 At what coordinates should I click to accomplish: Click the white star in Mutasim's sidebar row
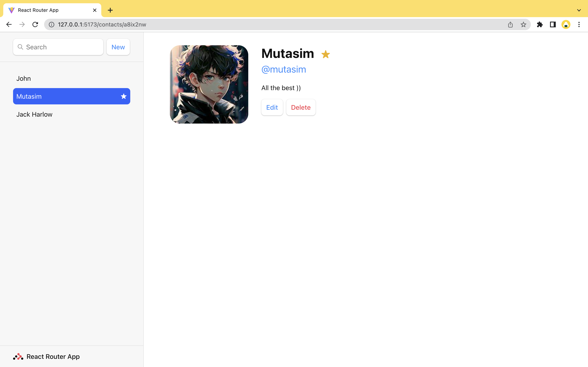click(124, 96)
